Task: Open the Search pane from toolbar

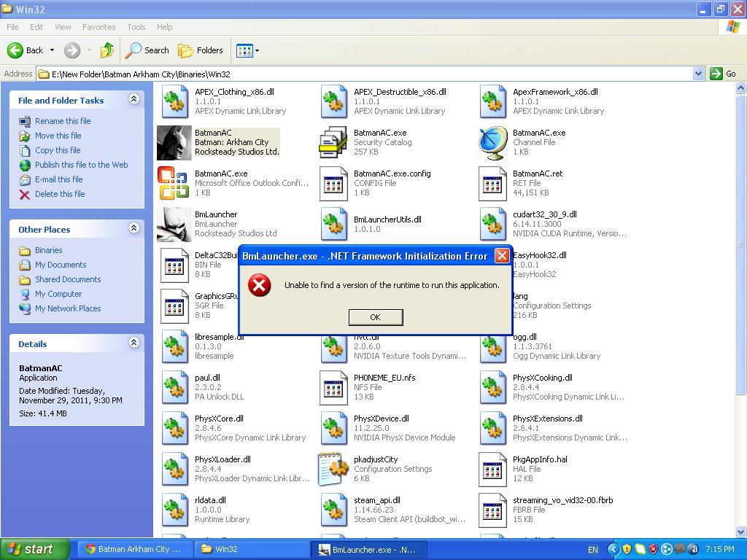Action: tap(147, 50)
